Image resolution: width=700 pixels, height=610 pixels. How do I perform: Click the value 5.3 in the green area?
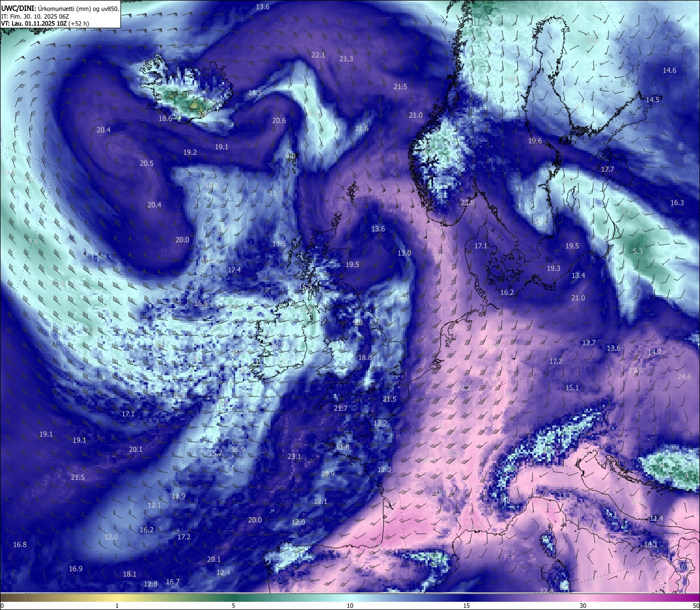tap(638, 251)
